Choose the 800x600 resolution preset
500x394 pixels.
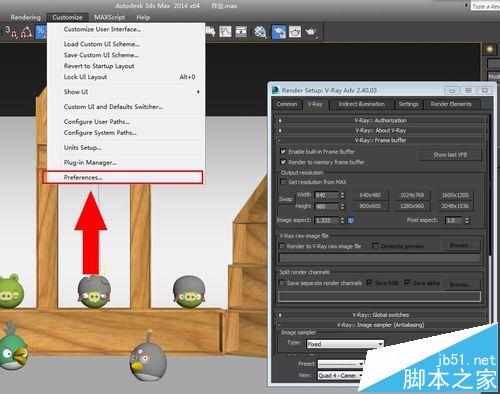(370, 206)
